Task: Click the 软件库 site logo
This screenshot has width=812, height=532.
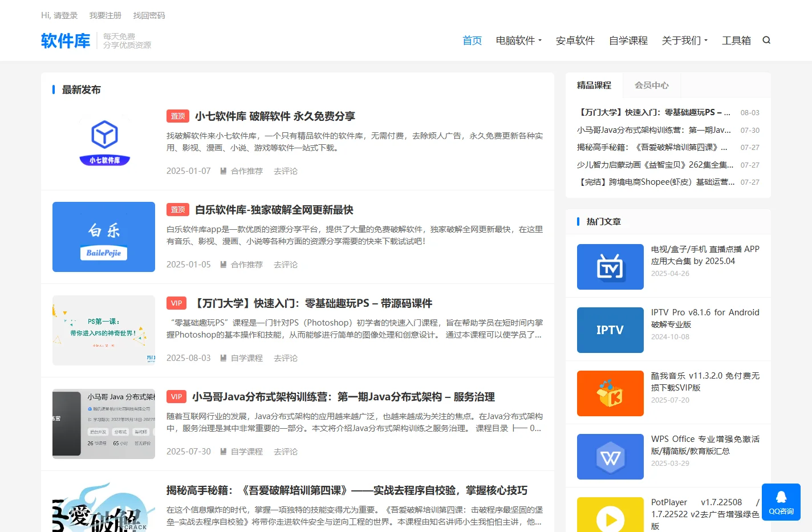Action: [66, 40]
